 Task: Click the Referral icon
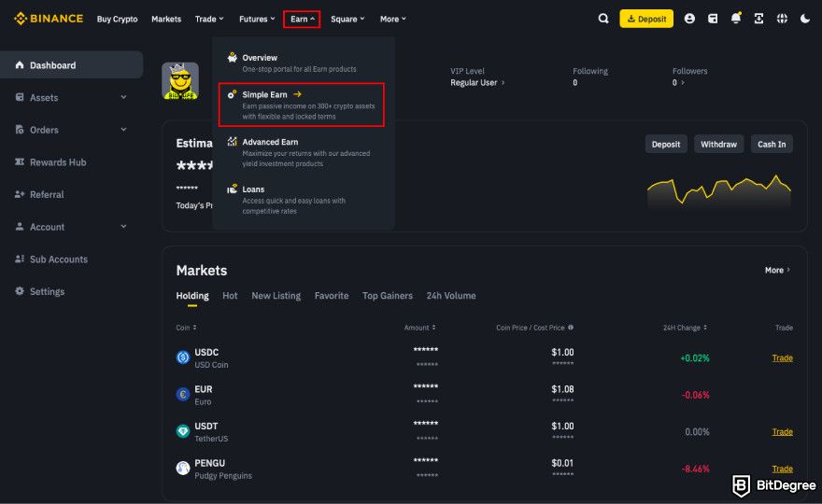[x=20, y=194]
